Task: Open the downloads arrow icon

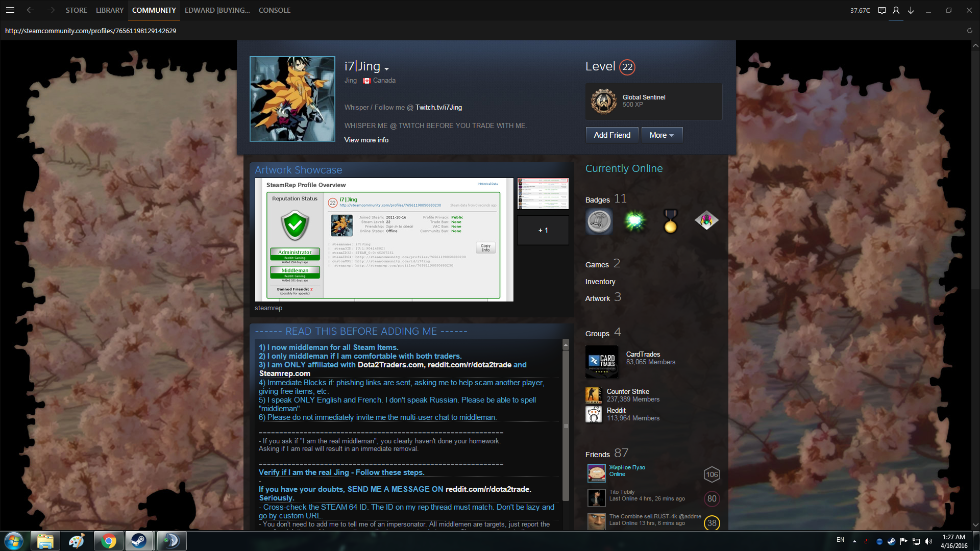Action: click(911, 10)
